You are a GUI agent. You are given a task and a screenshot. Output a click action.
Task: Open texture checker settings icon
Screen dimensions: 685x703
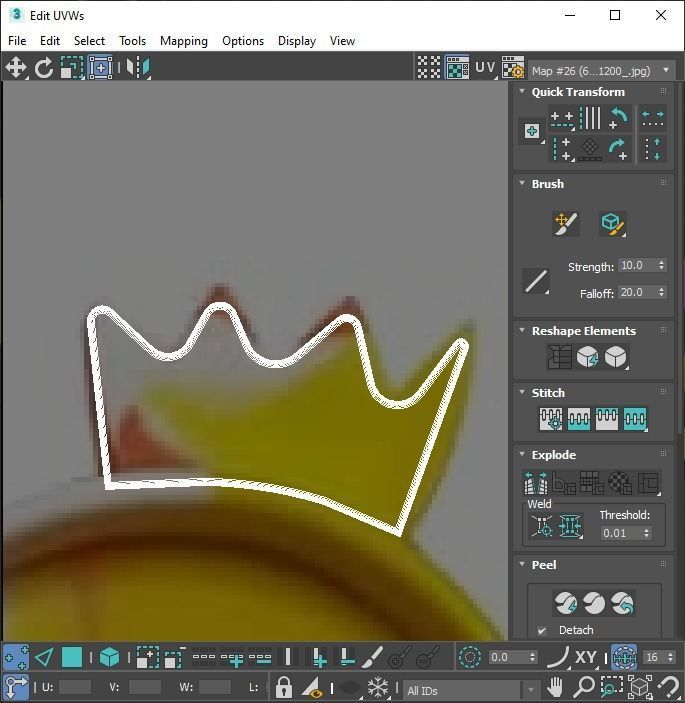(512, 68)
